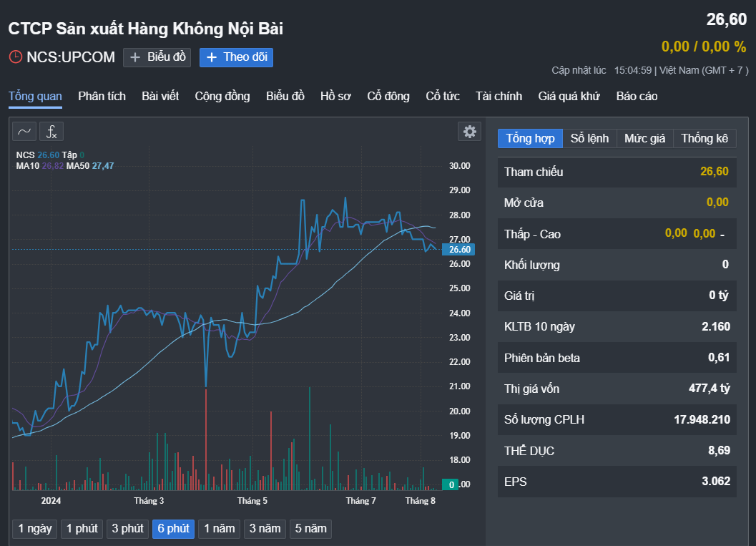This screenshot has width=756, height=546.
Task: Open the Hồ sơ tab
Action: [335, 96]
